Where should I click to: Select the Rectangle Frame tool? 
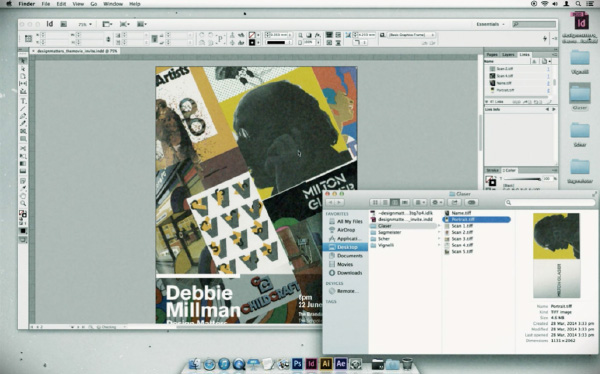point(23,131)
